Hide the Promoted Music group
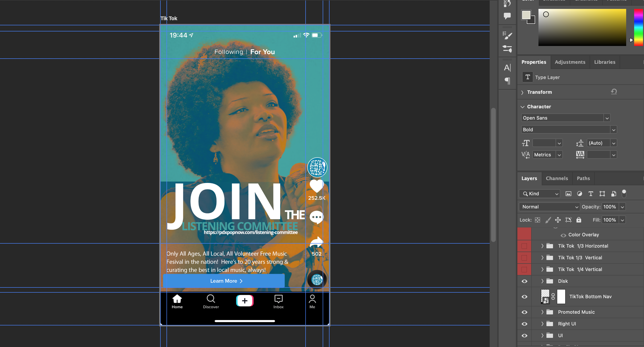This screenshot has height=347, width=644. pos(524,312)
